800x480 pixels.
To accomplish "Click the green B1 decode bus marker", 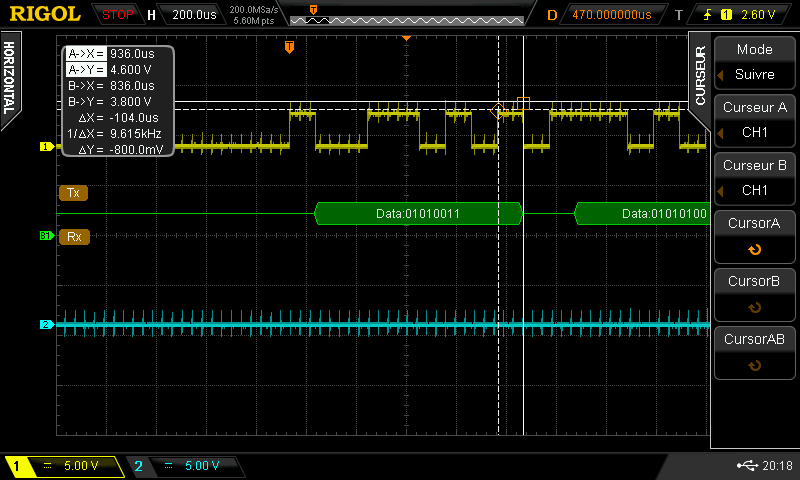I will pyautogui.click(x=47, y=236).
